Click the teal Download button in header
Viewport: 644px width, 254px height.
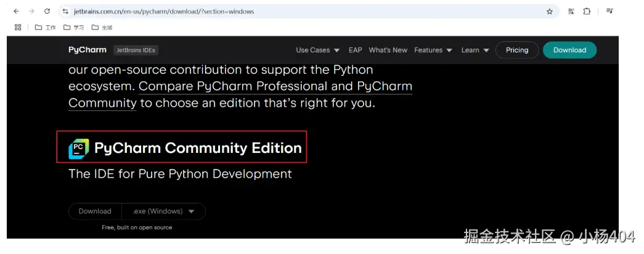click(x=569, y=50)
